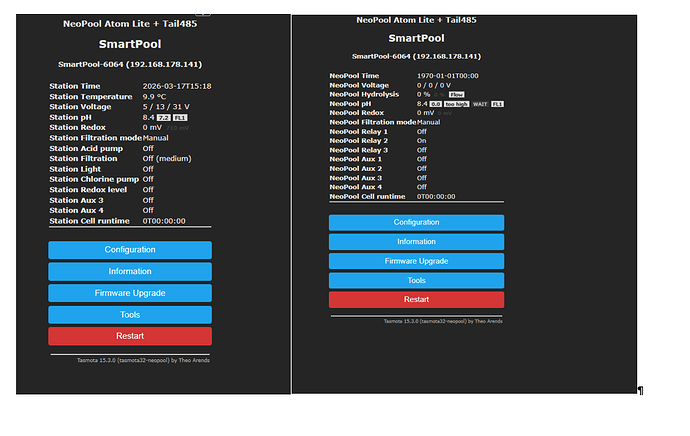Click the red Restart button in NeoPool panel
Screen dimensions: 690x436
pyautogui.click(x=416, y=300)
